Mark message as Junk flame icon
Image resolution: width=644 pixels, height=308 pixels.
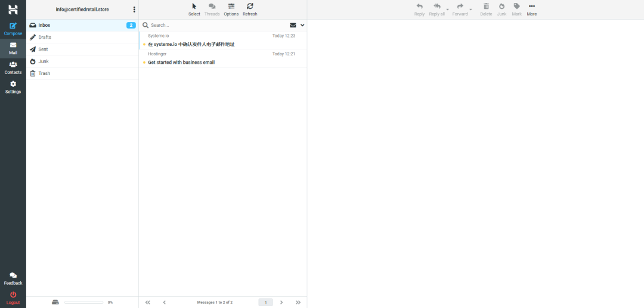click(x=502, y=10)
